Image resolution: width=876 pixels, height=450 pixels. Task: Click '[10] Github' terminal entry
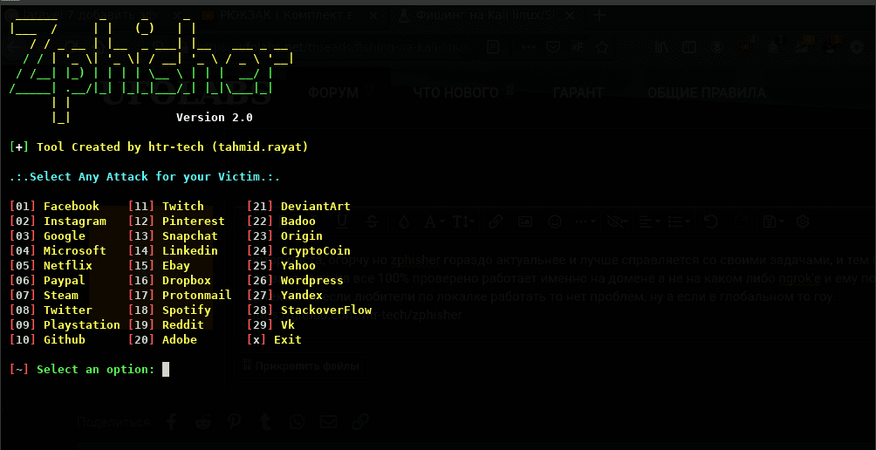click(x=47, y=339)
